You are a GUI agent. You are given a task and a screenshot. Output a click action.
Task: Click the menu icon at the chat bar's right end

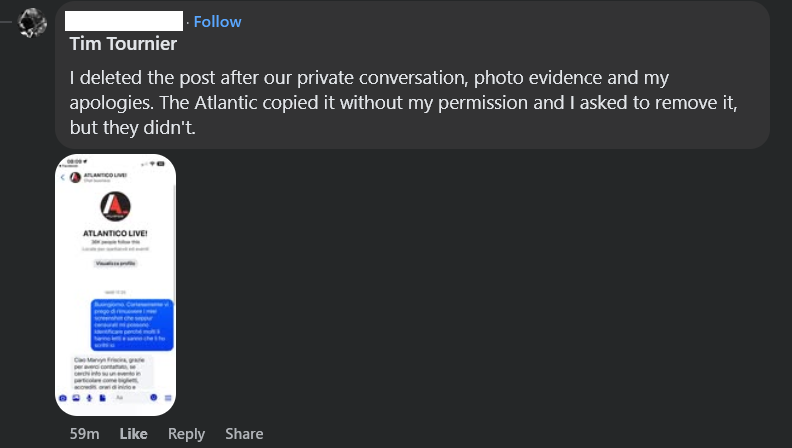[x=167, y=398]
